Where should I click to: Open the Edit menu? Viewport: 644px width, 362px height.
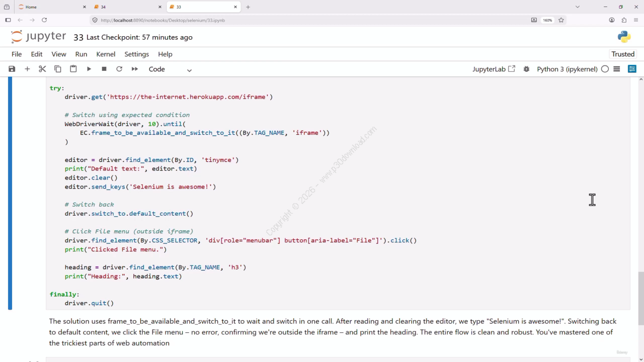point(37,54)
